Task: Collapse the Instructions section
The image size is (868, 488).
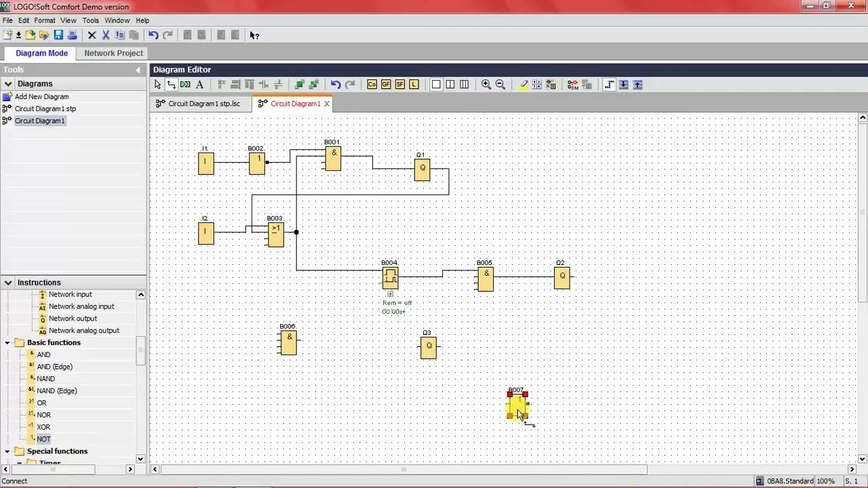Action: click(8, 283)
